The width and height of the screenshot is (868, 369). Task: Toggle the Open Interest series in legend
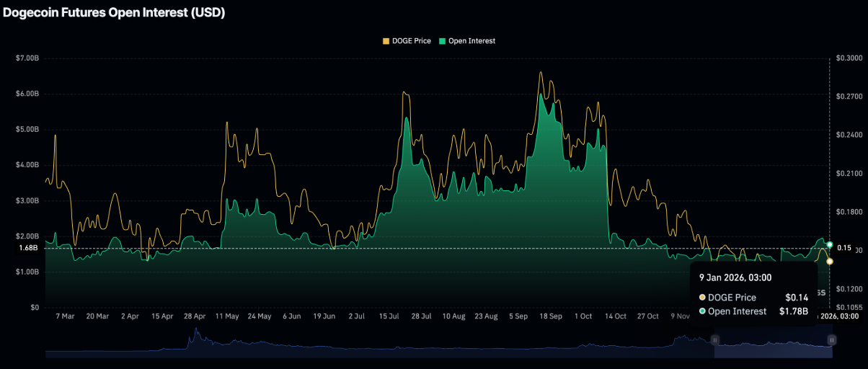(471, 41)
